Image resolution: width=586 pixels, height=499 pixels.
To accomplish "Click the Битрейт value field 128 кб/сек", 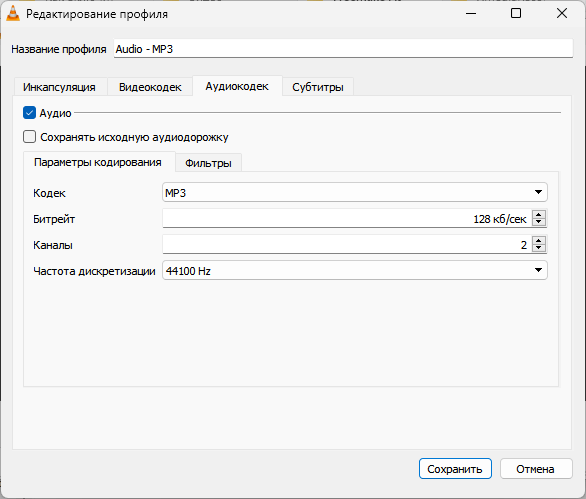I will pyautogui.click(x=346, y=218).
